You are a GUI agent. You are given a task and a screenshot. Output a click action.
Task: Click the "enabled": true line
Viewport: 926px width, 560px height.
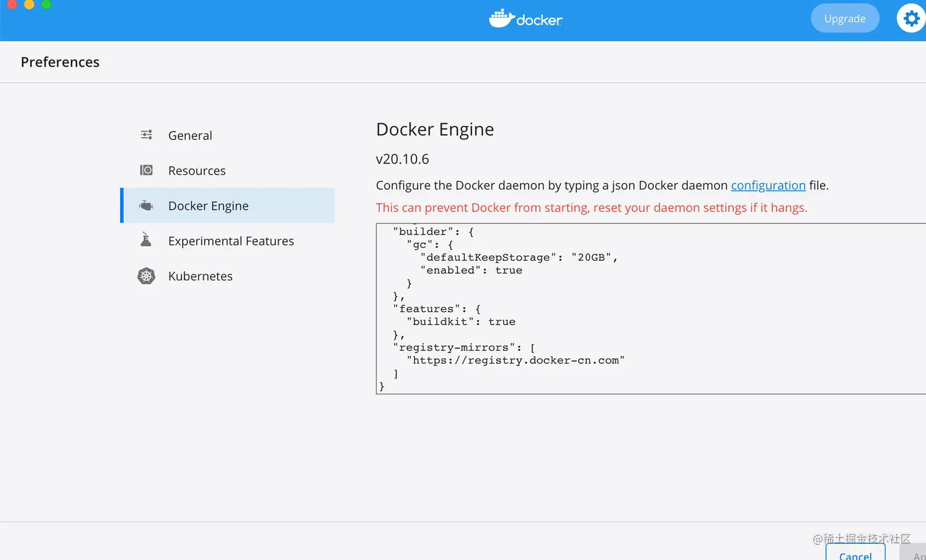coord(471,271)
